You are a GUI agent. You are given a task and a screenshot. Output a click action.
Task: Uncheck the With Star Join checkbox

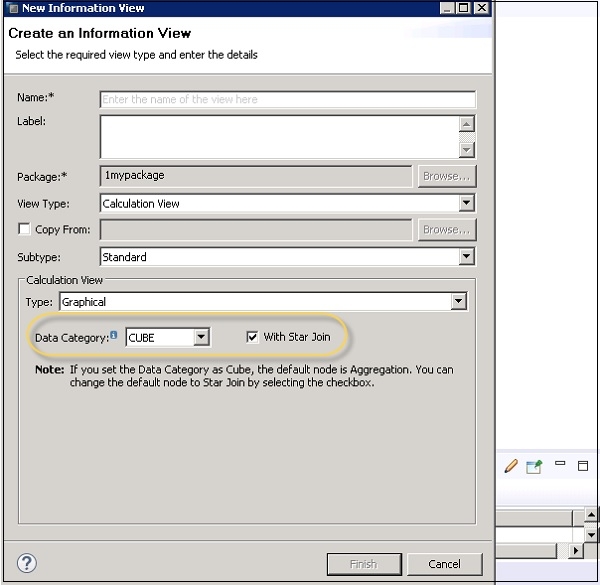point(252,337)
